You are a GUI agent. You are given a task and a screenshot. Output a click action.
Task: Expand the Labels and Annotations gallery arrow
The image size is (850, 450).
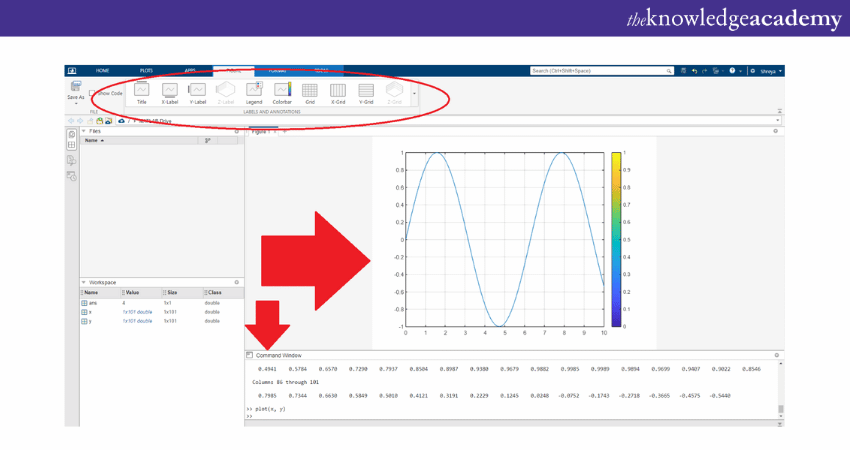tap(415, 93)
